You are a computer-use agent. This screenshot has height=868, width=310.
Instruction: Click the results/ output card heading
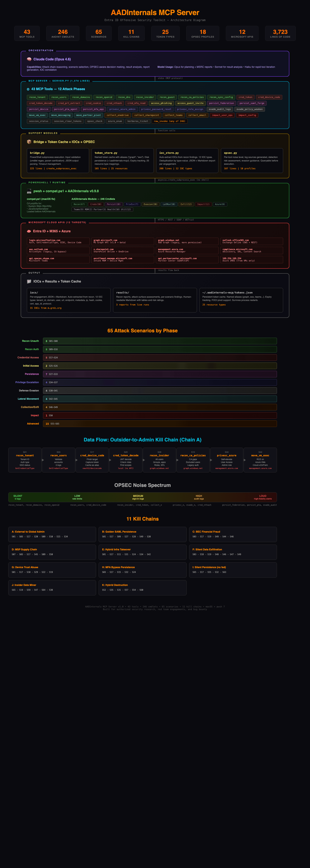click(x=123, y=293)
